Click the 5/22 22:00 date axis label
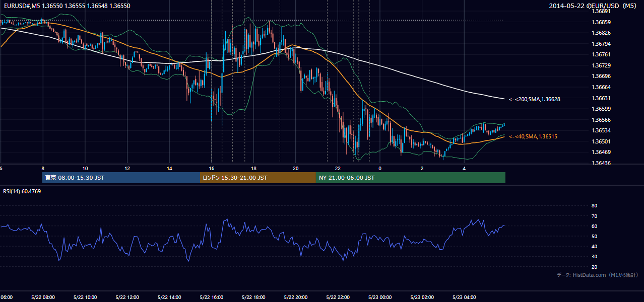Image resolution: width=644 pixels, height=302 pixels. [338, 297]
